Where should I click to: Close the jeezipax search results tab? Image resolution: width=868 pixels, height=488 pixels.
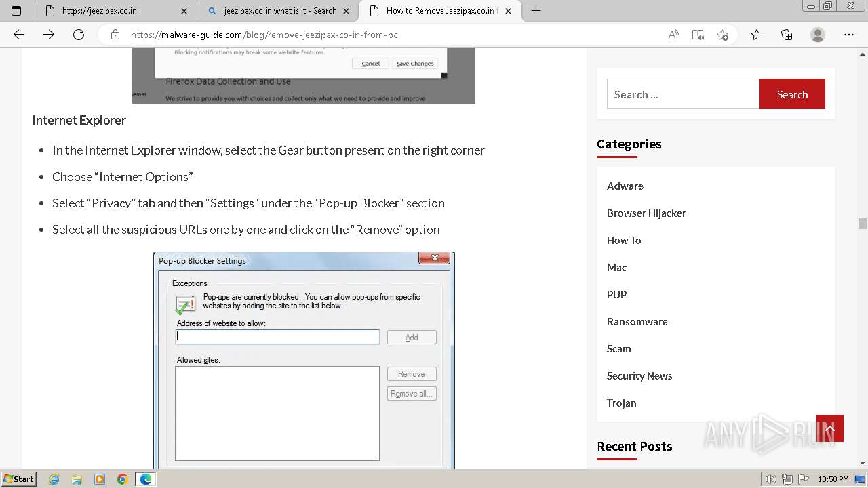click(347, 11)
